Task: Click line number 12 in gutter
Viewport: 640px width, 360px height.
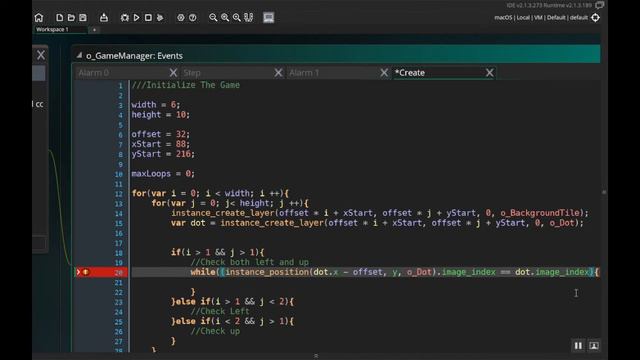Action: tap(118, 194)
